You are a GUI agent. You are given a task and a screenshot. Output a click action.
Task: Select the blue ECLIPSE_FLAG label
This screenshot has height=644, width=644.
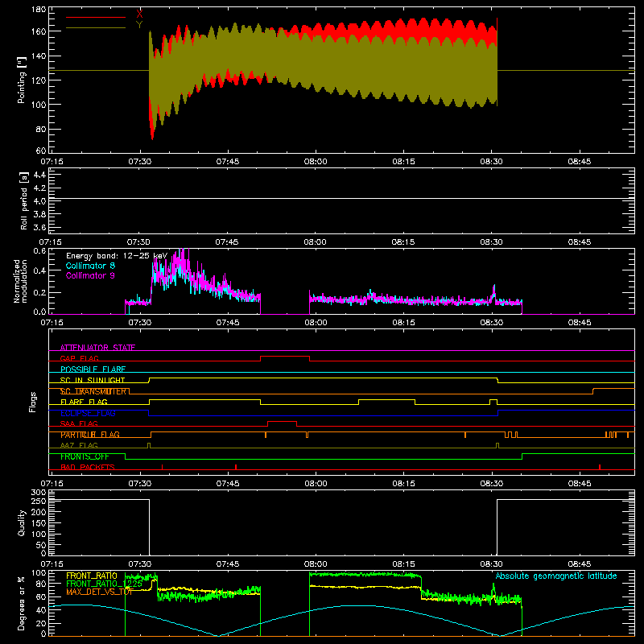pos(88,413)
